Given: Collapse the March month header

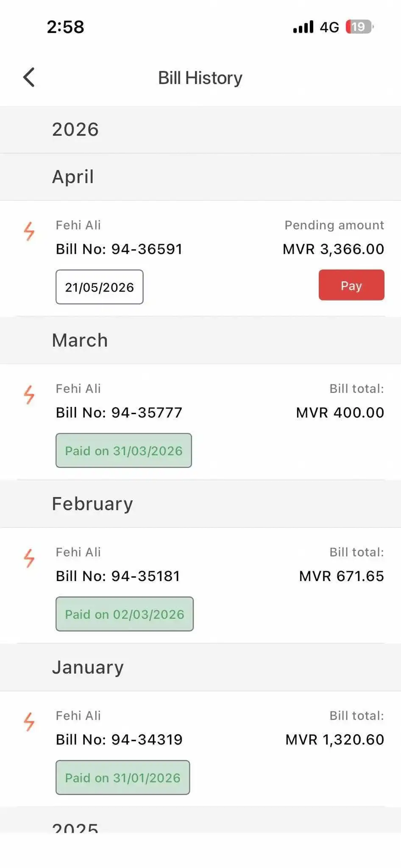Looking at the screenshot, I should tap(80, 340).
